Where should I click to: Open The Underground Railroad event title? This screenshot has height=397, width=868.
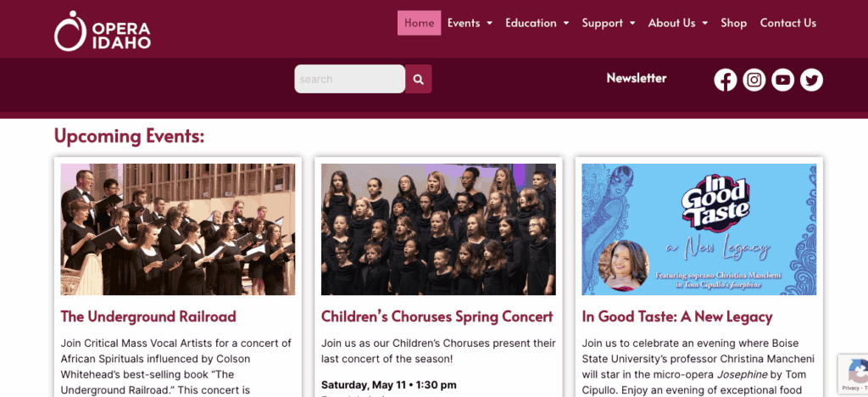148,316
